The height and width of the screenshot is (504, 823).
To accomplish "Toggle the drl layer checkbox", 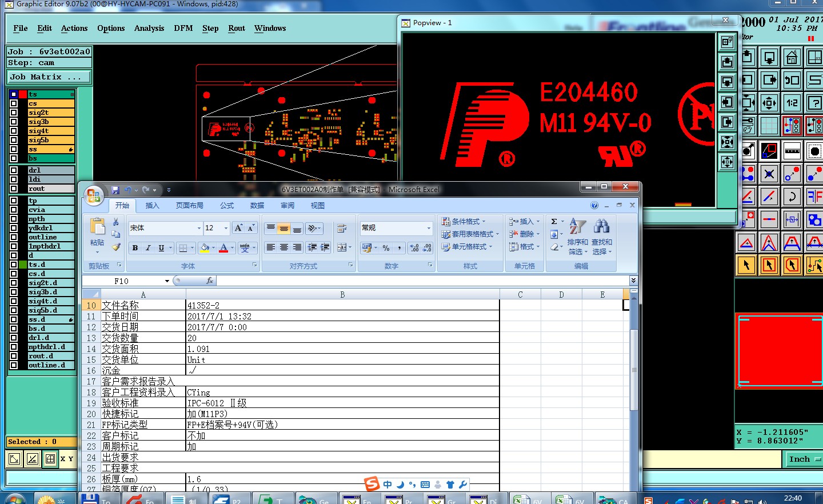I will tap(14, 170).
